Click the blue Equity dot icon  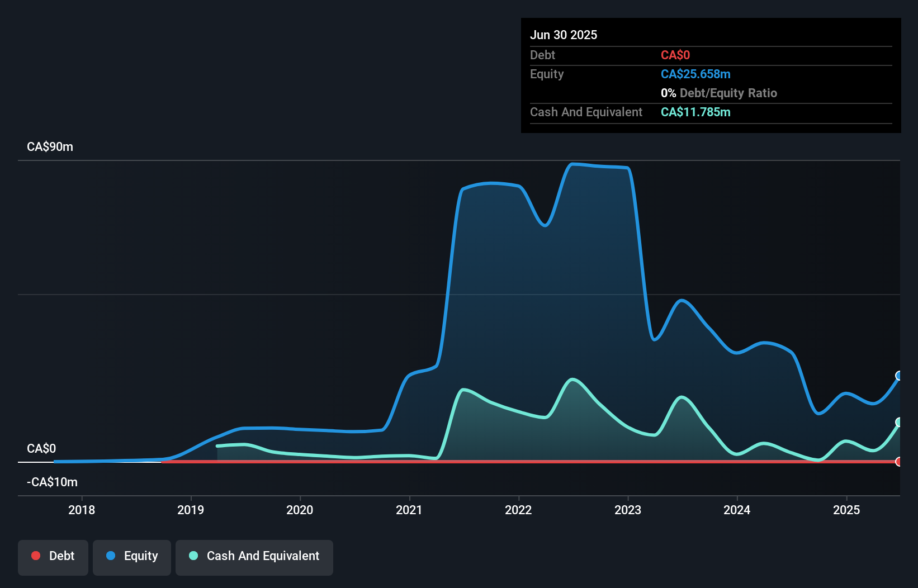(111, 556)
